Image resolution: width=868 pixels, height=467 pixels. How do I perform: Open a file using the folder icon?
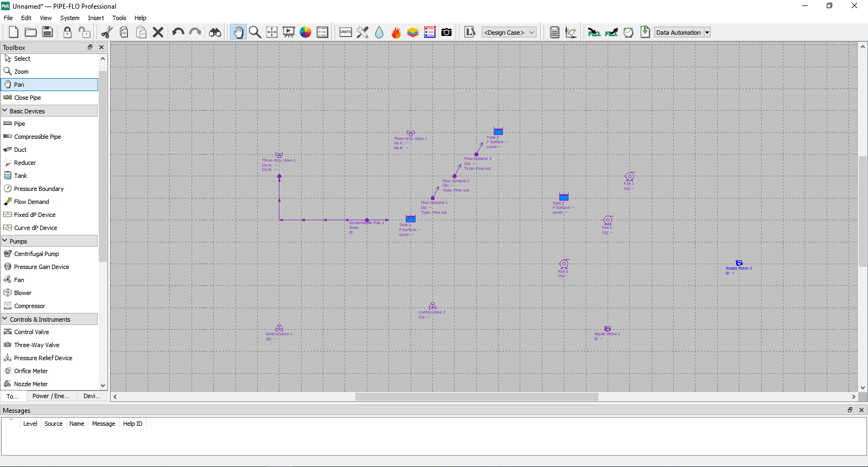click(x=30, y=32)
